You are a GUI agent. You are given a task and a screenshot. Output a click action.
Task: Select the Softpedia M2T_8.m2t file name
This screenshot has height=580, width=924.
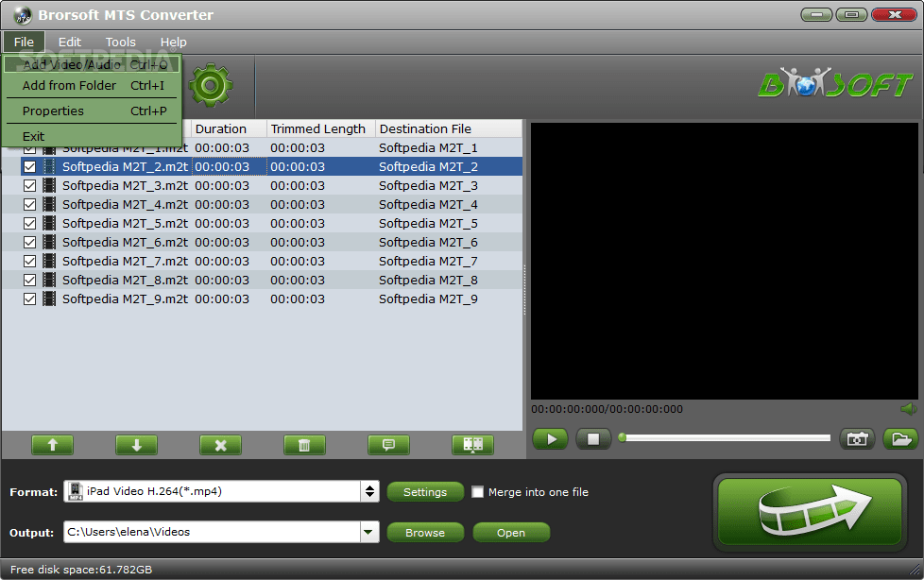(125, 280)
